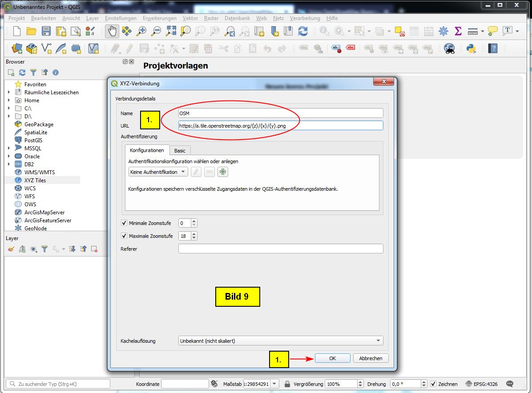Confirm the dialog with OK
Viewport: 532px width, 393px height.
[x=332, y=358]
